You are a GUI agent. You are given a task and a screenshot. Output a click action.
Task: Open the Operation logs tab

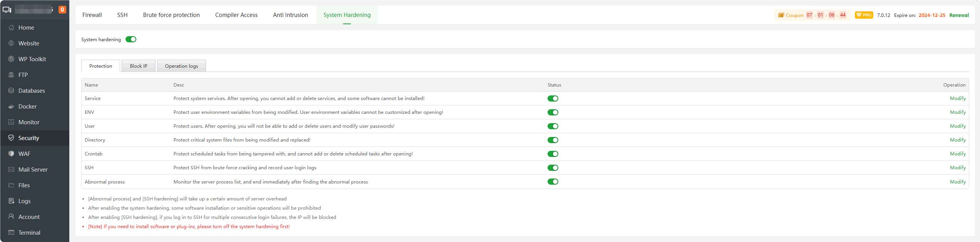[181, 66]
